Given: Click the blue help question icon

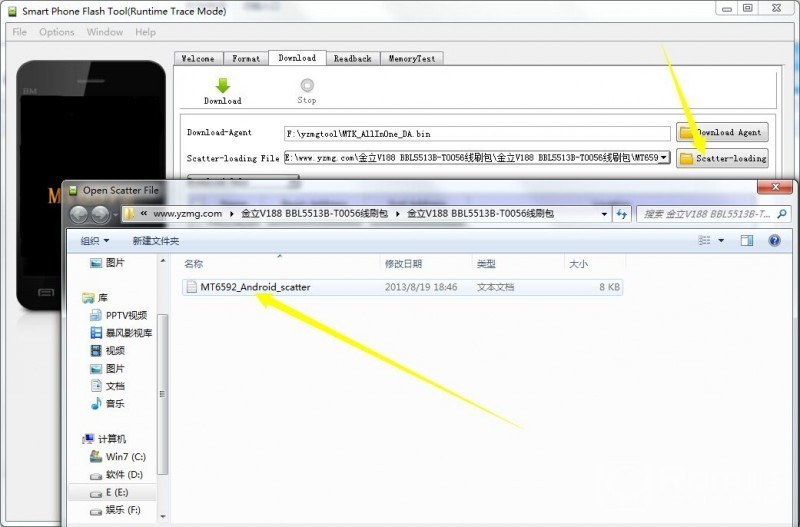Looking at the screenshot, I should (774, 240).
